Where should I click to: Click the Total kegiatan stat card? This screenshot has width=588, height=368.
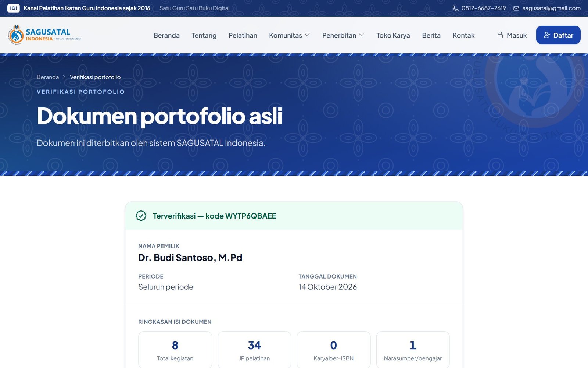click(175, 350)
